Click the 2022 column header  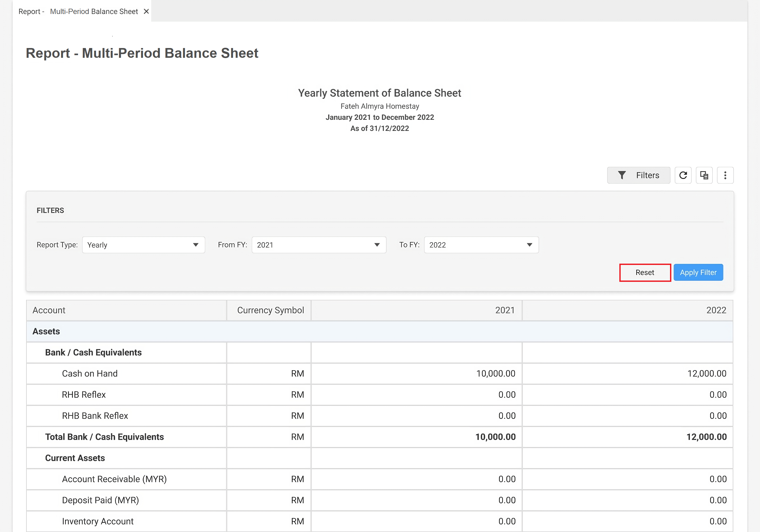pyautogui.click(x=628, y=310)
